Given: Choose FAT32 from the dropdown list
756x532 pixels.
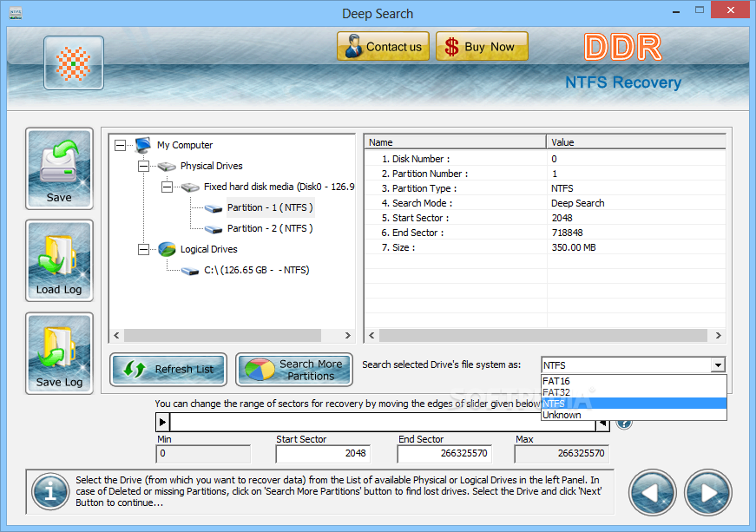Looking at the screenshot, I should pos(634,392).
